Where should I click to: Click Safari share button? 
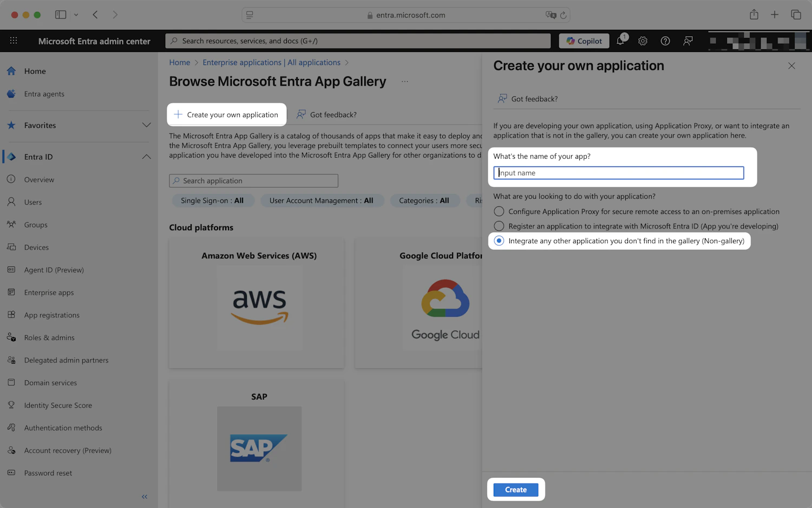(754, 15)
